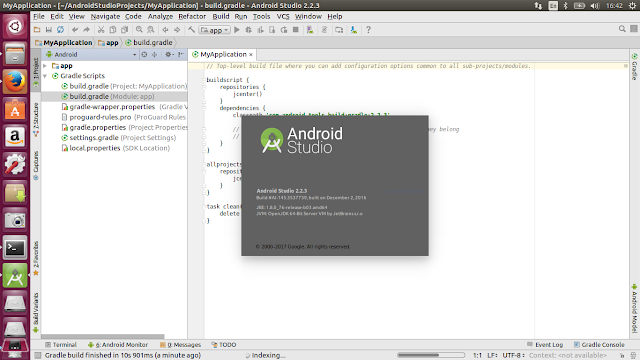Screen dimensions: 640x360
Task: Click the Synchronize toolbar icon
Action: (60, 30)
